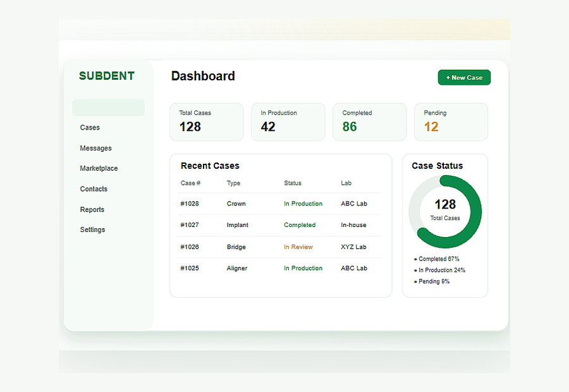Click the Lab column header

tap(346, 183)
